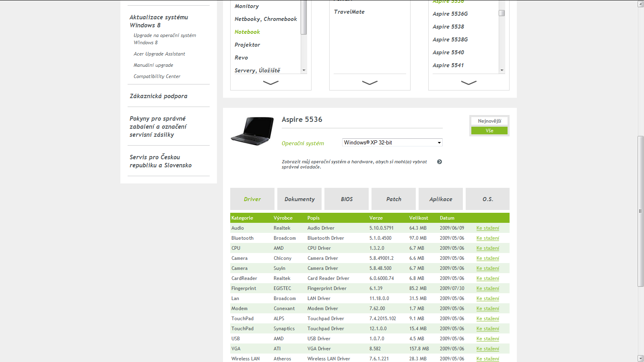Download the Synaptics Touchpad Driver

click(x=488, y=329)
